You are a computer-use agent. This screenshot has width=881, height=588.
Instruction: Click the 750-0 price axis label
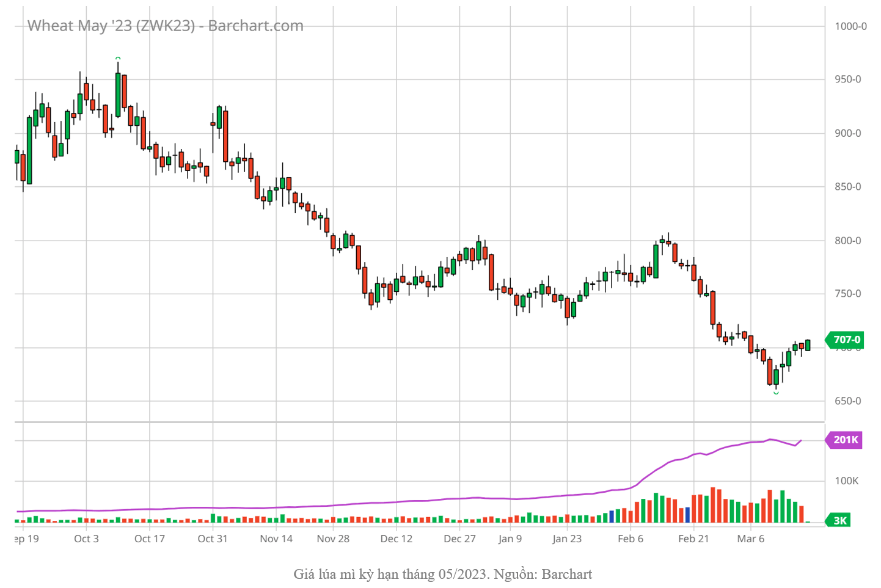[848, 294]
